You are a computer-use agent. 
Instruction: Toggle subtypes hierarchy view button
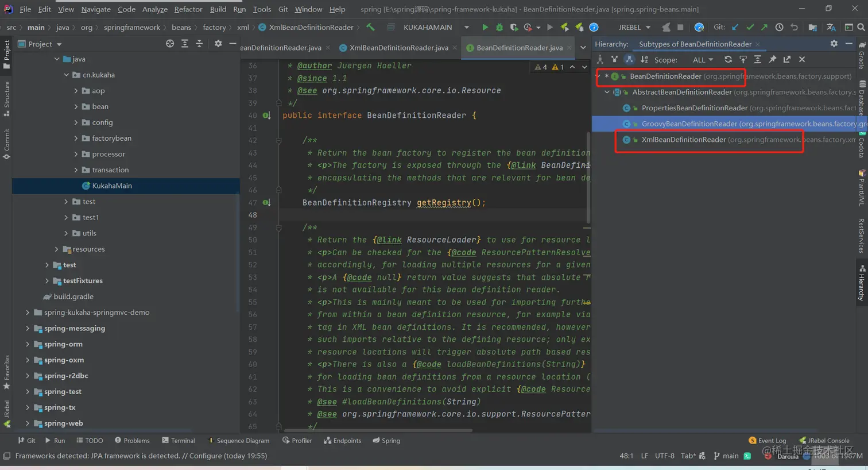pyautogui.click(x=629, y=59)
